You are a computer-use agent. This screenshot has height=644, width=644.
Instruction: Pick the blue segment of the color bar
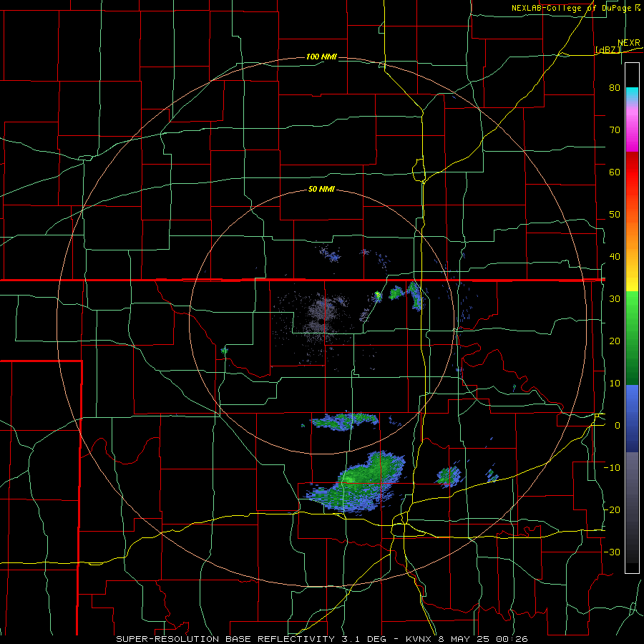click(632, 418)
